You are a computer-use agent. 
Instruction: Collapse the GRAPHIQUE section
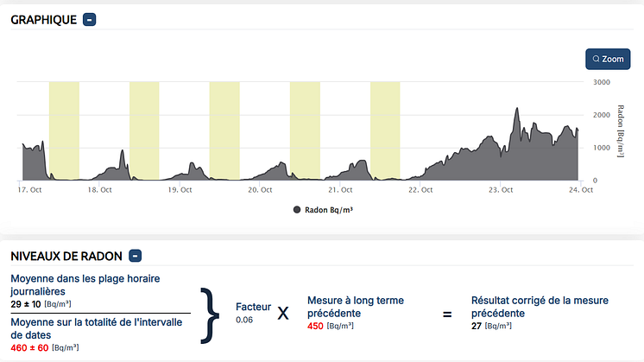(89, 20)
